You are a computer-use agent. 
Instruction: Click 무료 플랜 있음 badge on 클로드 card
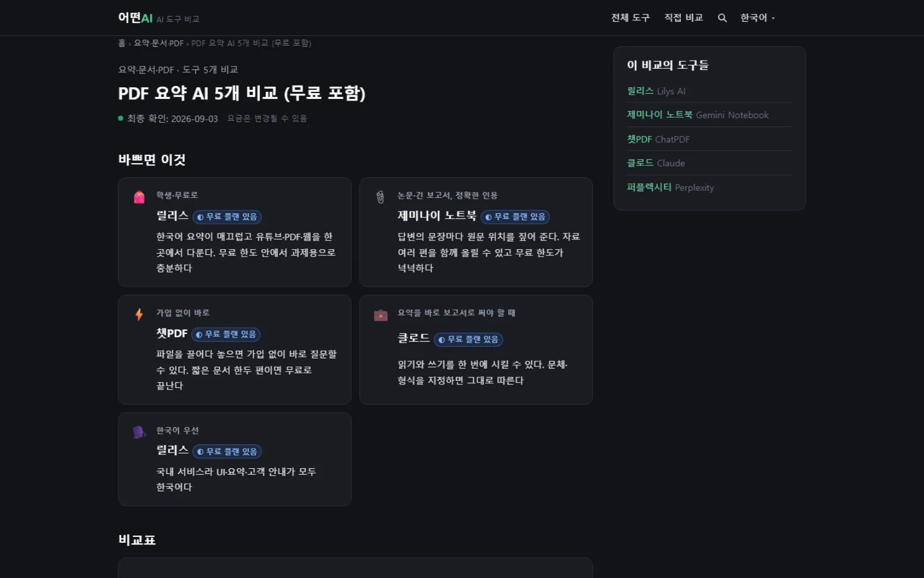click(468, 340)
